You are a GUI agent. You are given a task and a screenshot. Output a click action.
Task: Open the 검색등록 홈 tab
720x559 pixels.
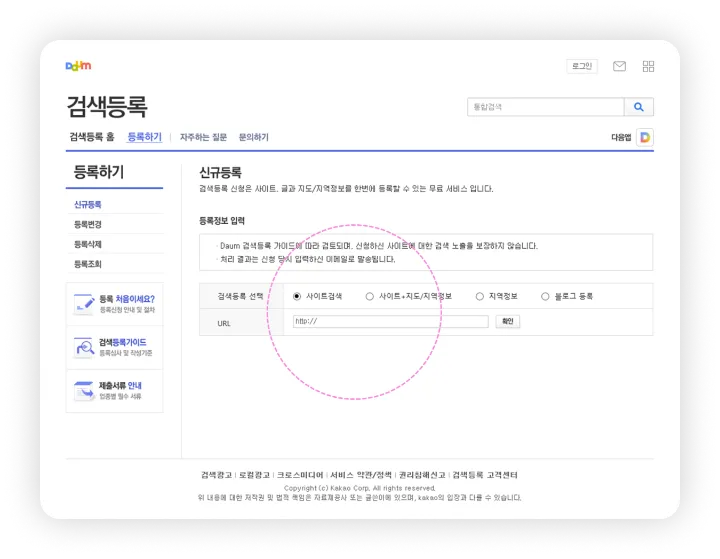(91, 137)
